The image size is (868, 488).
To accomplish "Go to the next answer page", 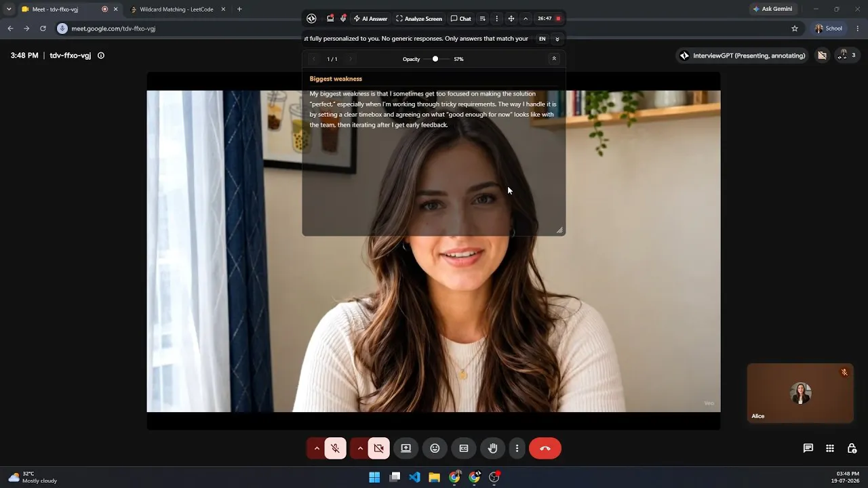I will tap(351, 59).
